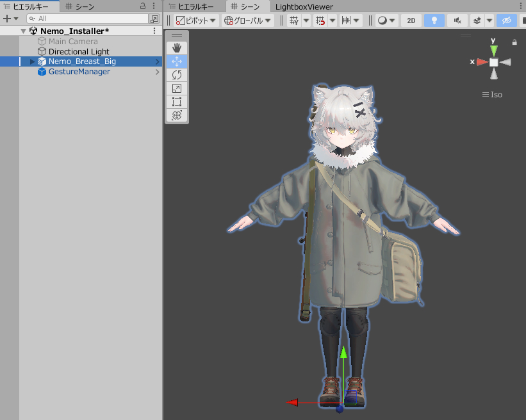Image resolution: width=526 pixels, height=420 pixels.
Task: Open the グローバル handle rotation dropdown
Action: 247,20
